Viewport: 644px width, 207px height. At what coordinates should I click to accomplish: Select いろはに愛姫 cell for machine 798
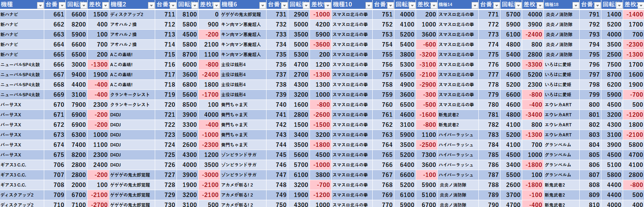pyautogui.click(x=562, y=85)
